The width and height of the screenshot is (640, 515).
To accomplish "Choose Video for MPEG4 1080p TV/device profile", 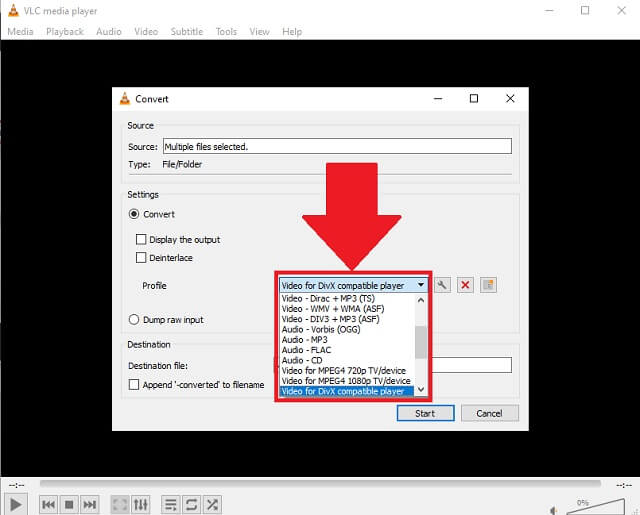I will (x=348, y=381).
